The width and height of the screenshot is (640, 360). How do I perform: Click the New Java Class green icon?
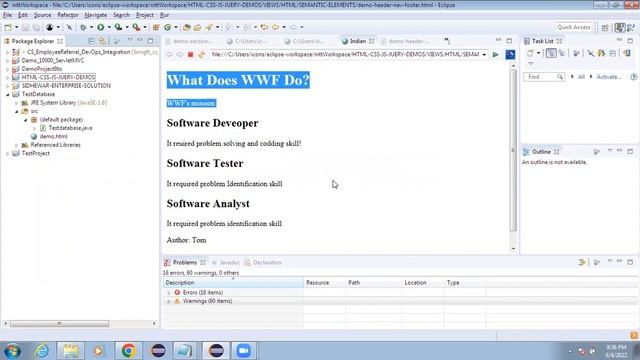pyautogui.click(x=167, y=27)
